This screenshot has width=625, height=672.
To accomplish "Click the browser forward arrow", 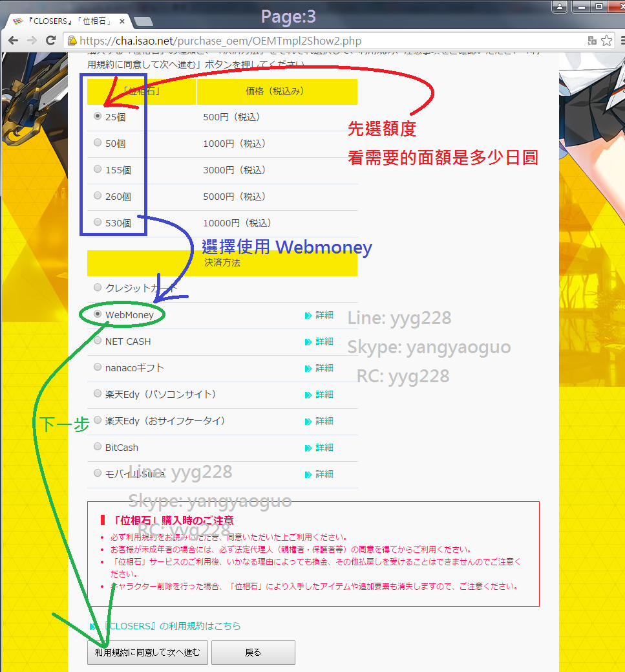I will point(32,41).
